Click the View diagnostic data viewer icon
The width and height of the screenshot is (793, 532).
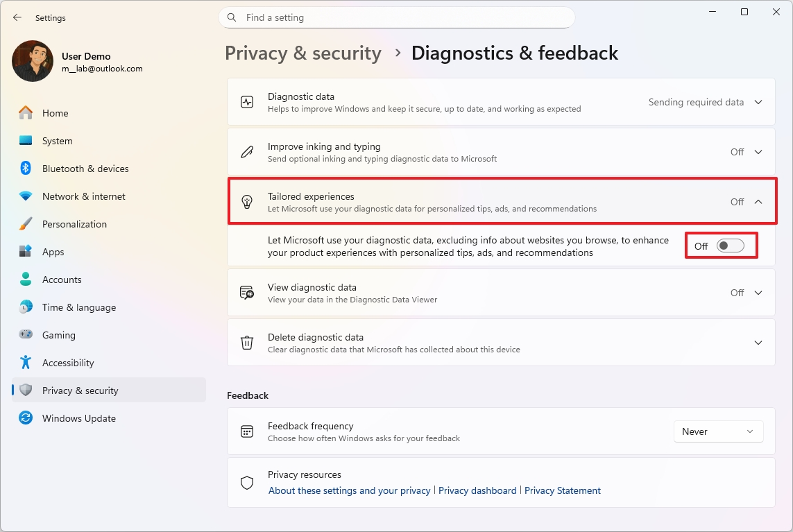click(x=246, y=292)
